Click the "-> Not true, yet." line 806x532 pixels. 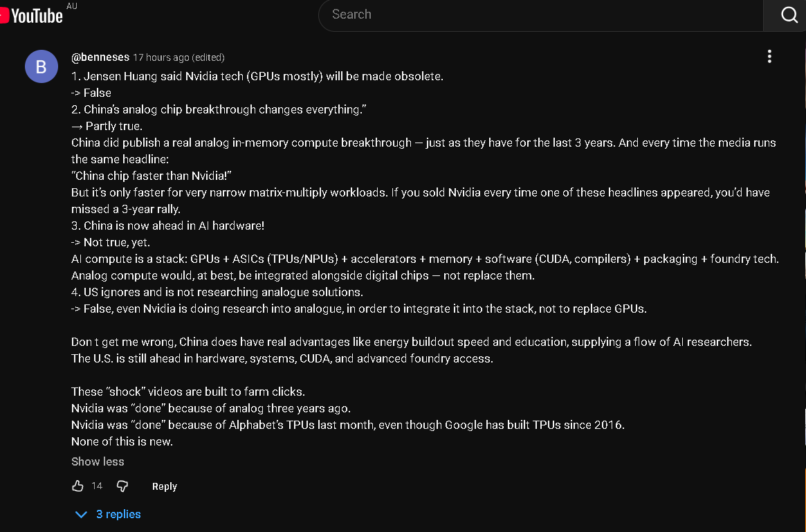point(110,242)
